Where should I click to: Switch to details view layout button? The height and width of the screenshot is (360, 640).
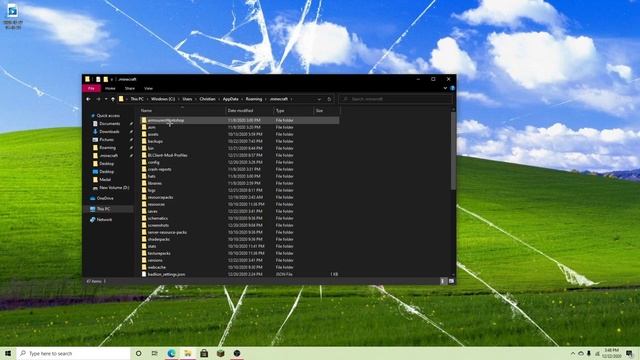pos(444,281)
